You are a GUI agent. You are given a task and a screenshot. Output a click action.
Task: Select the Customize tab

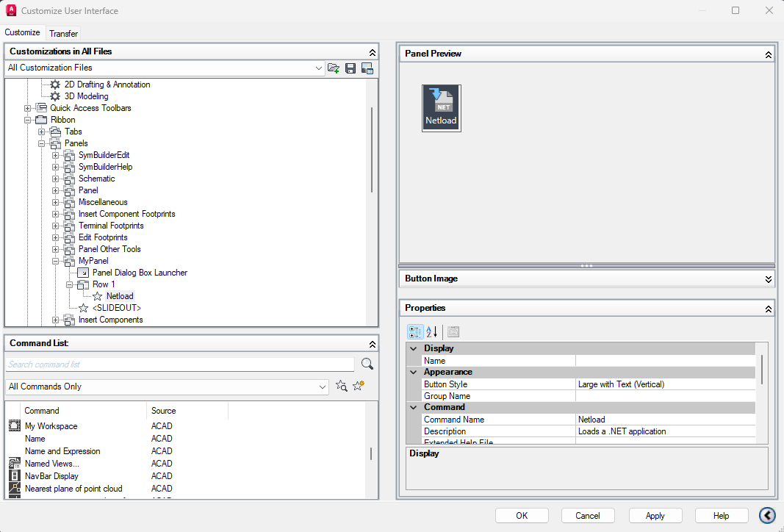(23, 32)
